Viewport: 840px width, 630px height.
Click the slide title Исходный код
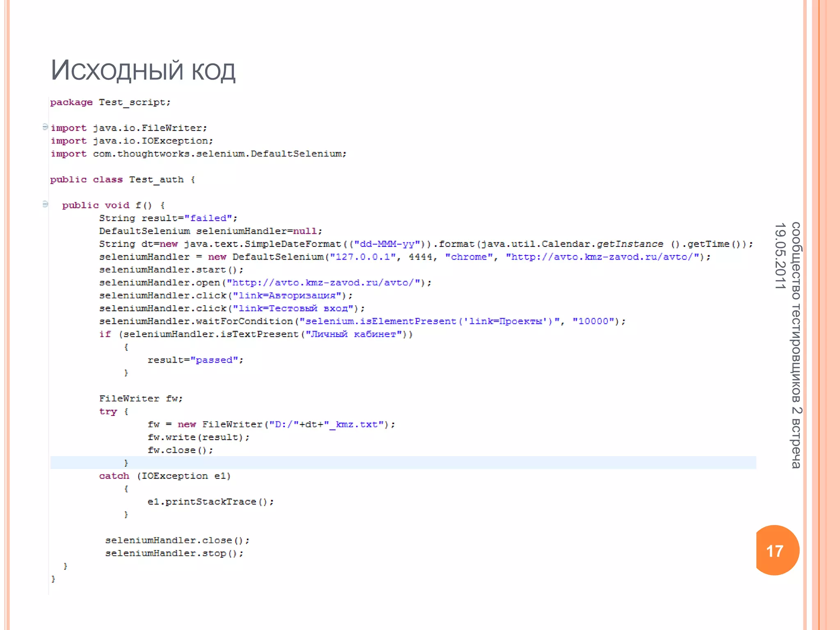[x=143, y=70]
